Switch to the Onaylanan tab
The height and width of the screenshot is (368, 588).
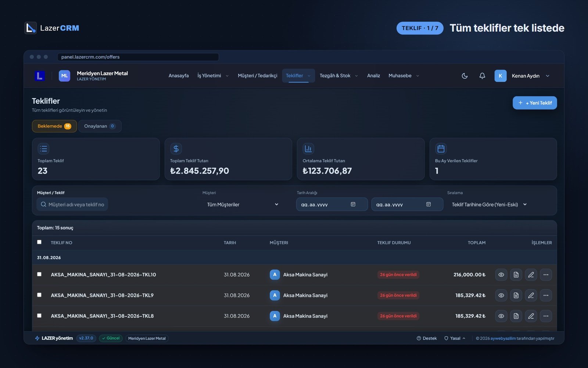click(100, 126)
